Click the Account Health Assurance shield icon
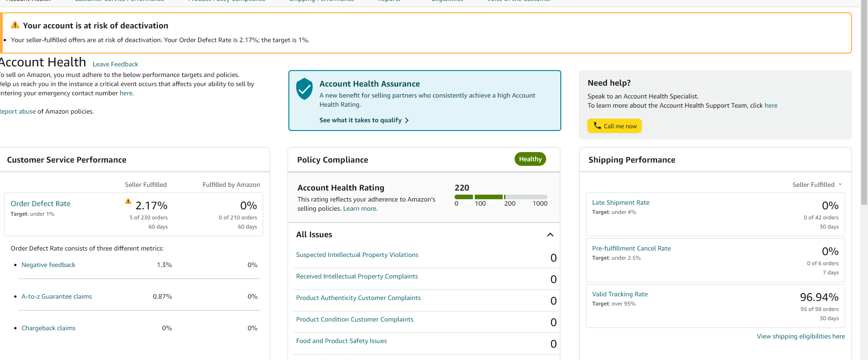Image resolution: width=868 pixels, height=360 pixels. coord(304,89)
